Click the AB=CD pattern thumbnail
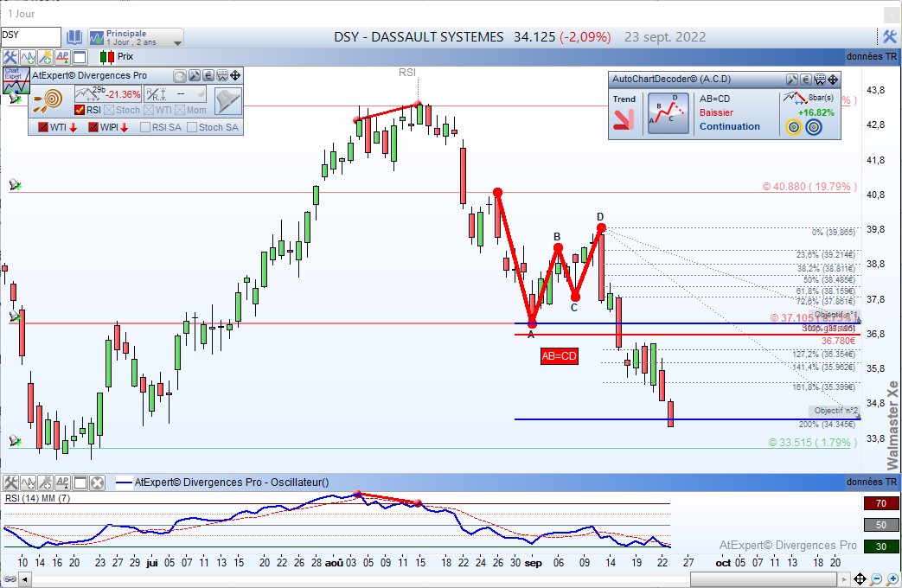Image resolution: width=902 pixels, height=588 pixels. [669, 113]
